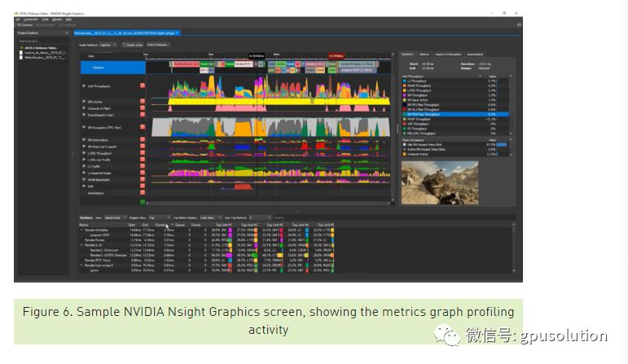Click the captured frame thumbnail image
628x364 pixels.
[x=440, y=182]
